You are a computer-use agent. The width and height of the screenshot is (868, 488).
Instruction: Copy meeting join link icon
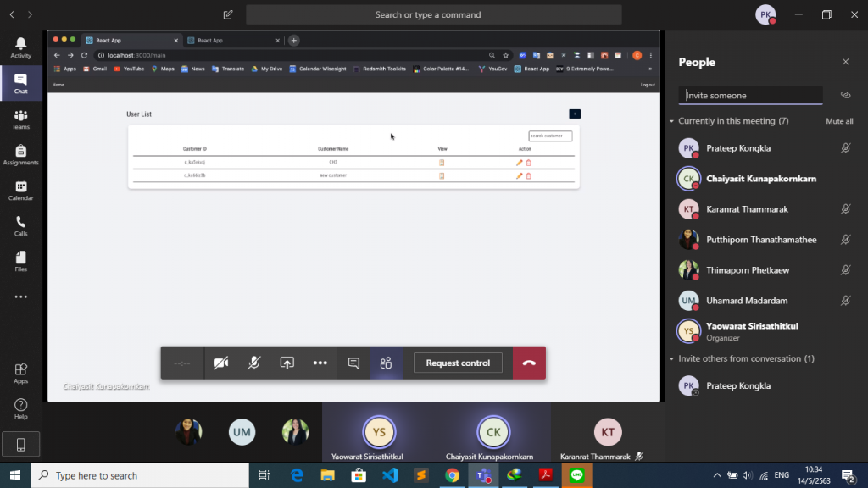[845, 95]
